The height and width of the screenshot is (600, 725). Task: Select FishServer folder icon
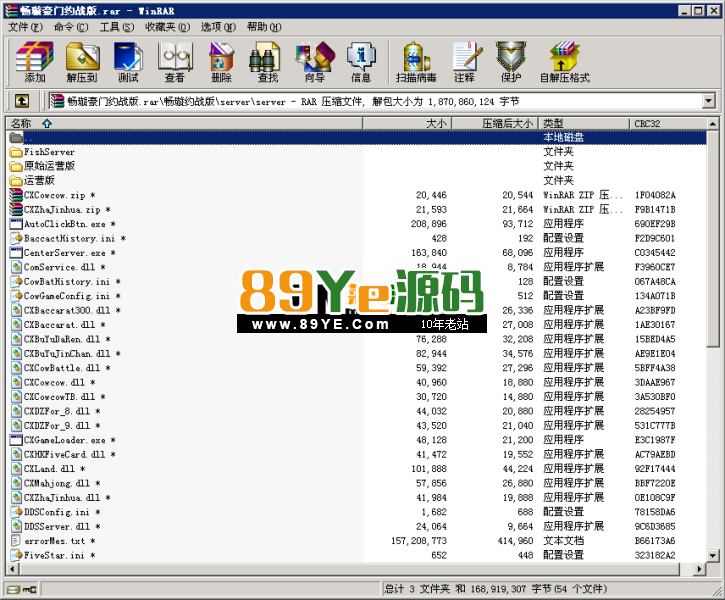pyautogui.click(x=16, y=152)
